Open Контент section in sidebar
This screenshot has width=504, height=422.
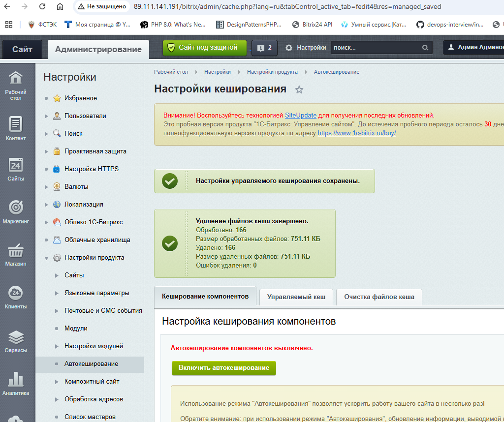tap(15, 128)
